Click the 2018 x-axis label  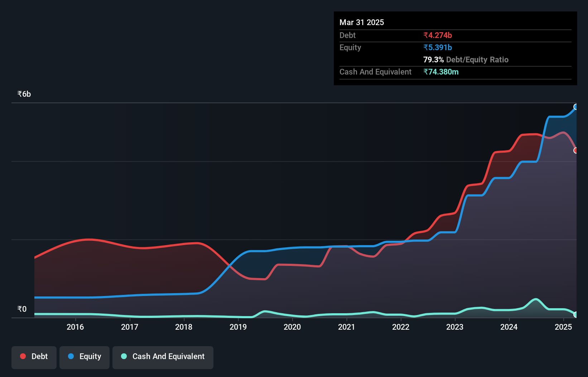184,327
